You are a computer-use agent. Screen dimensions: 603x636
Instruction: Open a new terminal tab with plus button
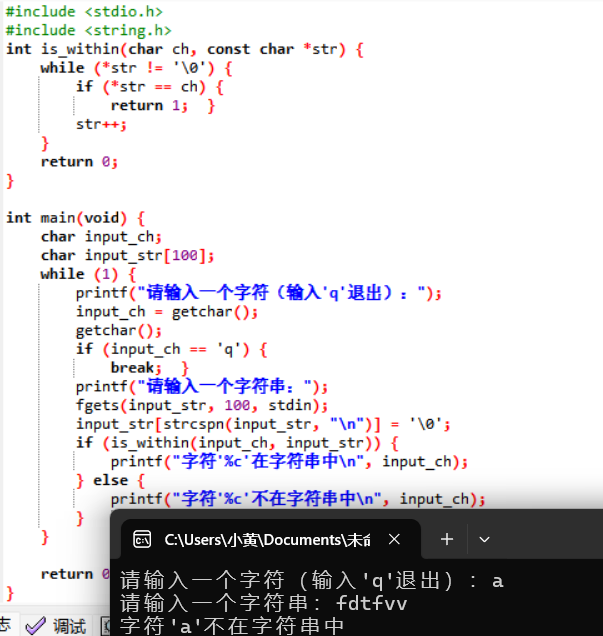[x=447, y=539]
